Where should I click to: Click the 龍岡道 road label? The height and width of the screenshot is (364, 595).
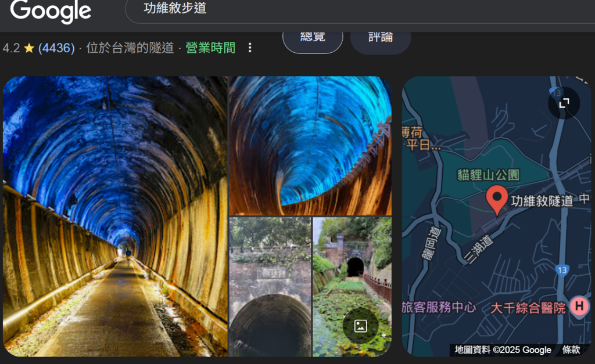pos(432,243)
